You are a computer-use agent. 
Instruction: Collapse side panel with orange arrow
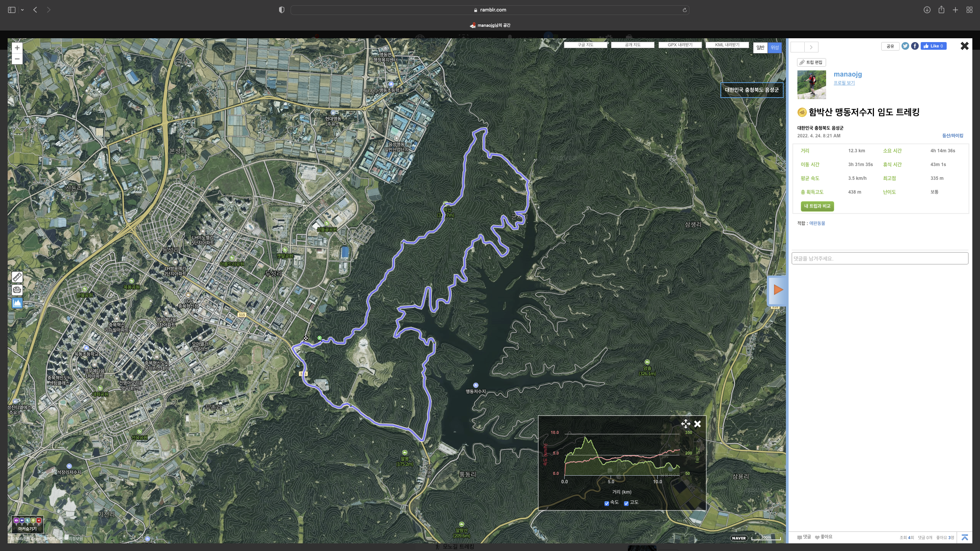click(x=777, y=290)
